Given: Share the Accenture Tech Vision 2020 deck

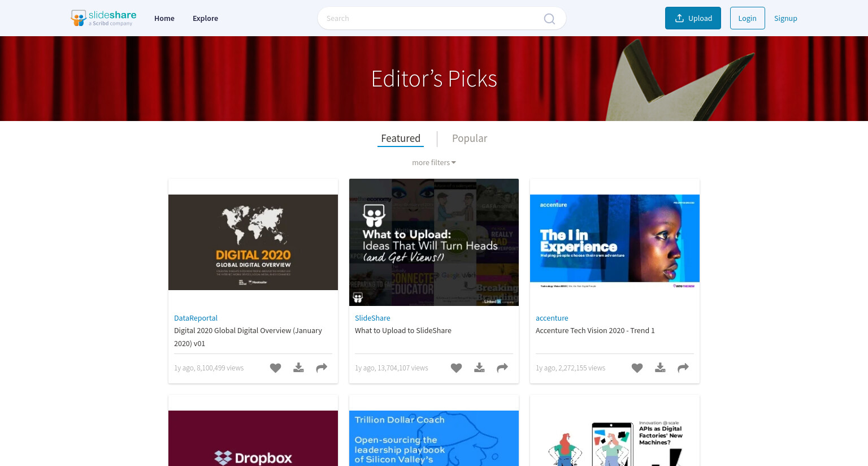Looking at the screenshot, I should [683, 368].
